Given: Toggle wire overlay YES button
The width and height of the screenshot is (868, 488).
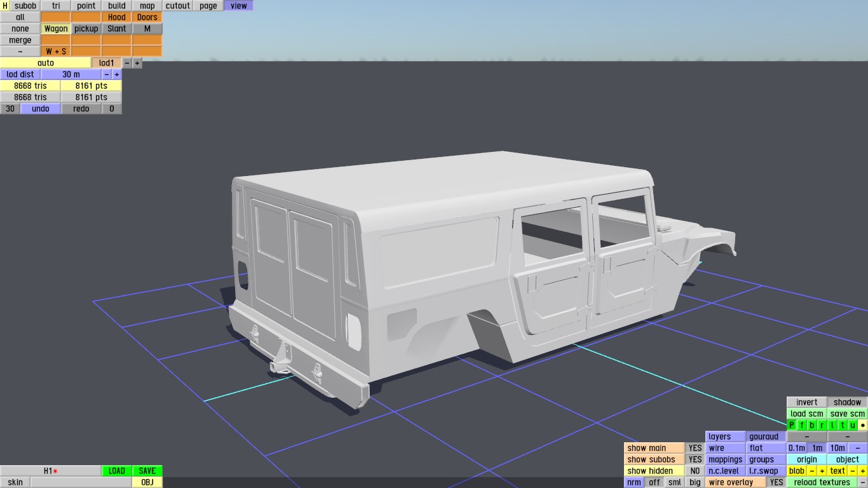Looking at the screenshot, I should pos(776,482).
